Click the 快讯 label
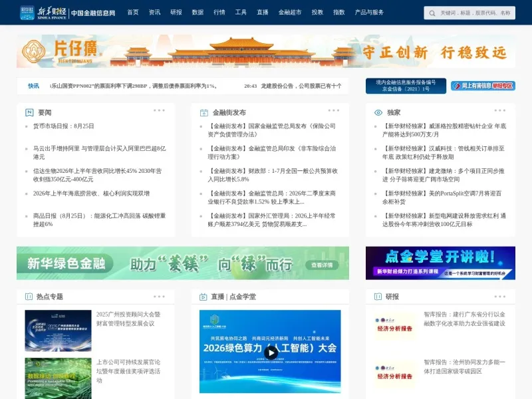The image size is (532, 399). pos(33,86)
